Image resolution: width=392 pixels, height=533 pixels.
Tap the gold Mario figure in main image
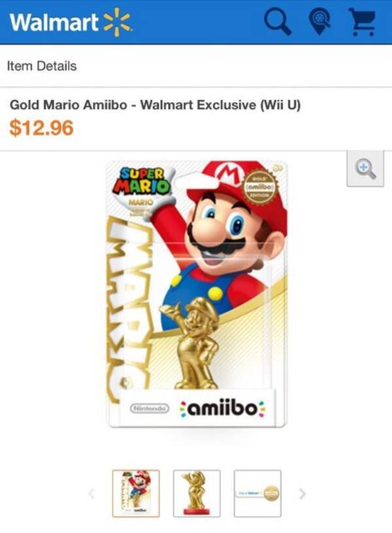(190, 343)
